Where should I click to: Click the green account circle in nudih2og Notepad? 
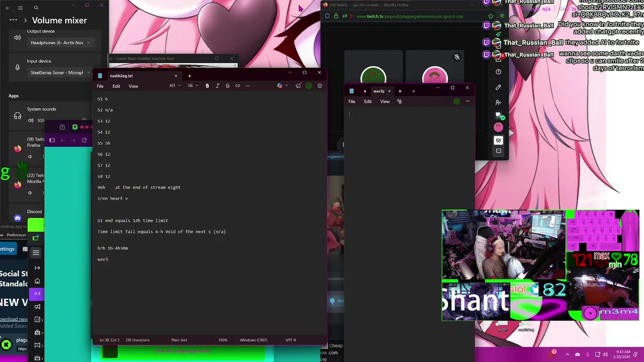309,86
